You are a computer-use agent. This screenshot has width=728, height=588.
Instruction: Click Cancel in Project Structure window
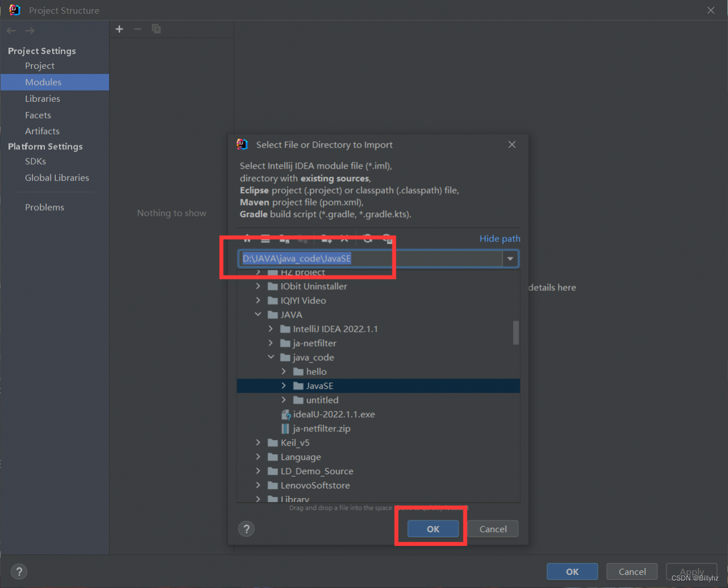632,571
